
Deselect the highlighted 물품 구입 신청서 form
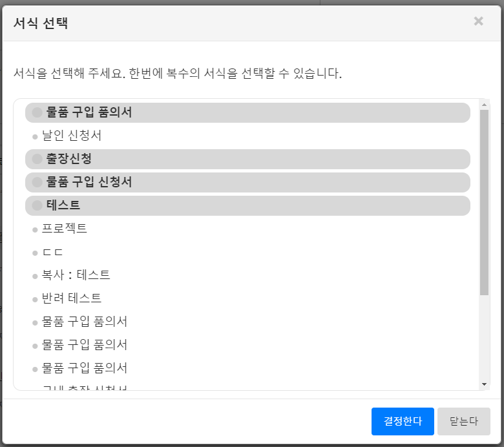(x=89, y=182)
